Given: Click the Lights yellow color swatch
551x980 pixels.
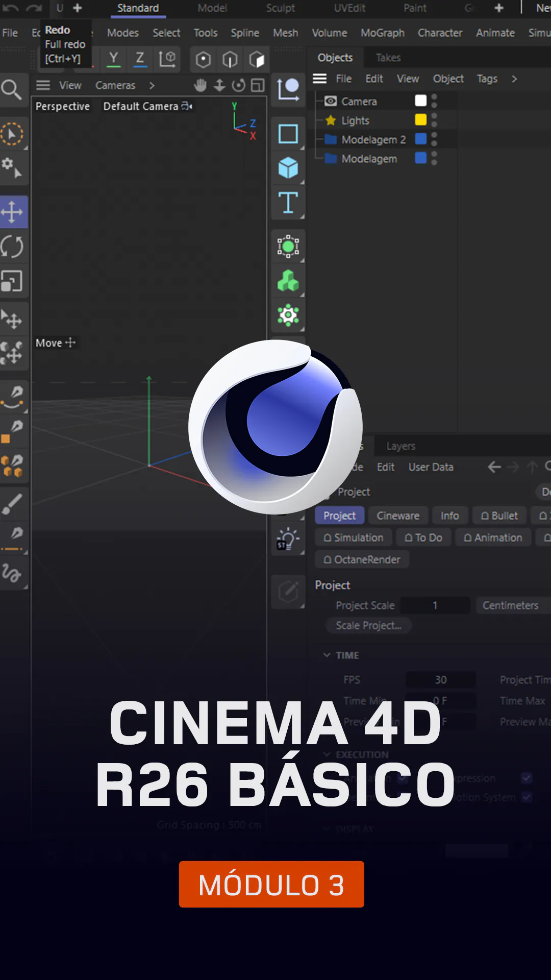Looking at the screenshot, I should (421, 120).
